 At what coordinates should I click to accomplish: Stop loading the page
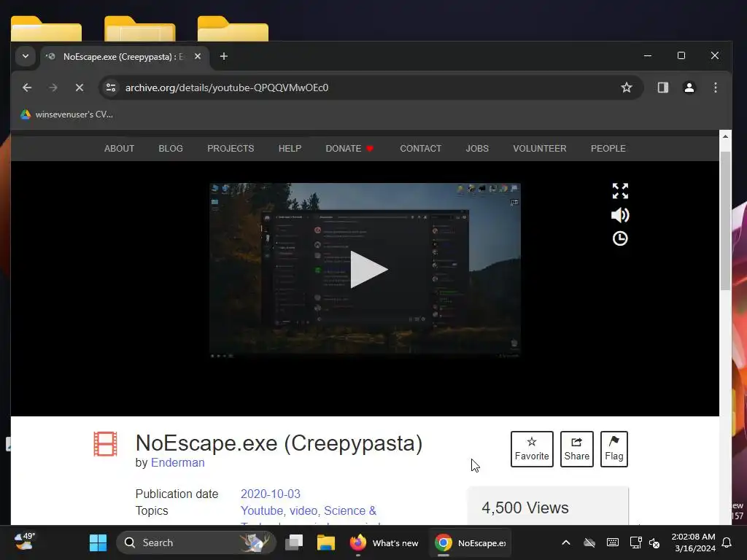[x=80, y=87]
